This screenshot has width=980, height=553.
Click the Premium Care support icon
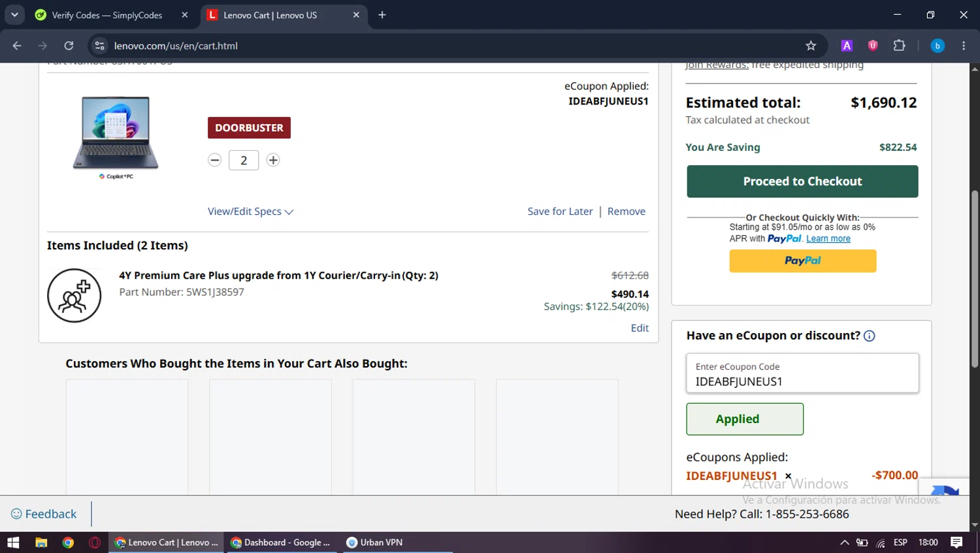point(74,296)
